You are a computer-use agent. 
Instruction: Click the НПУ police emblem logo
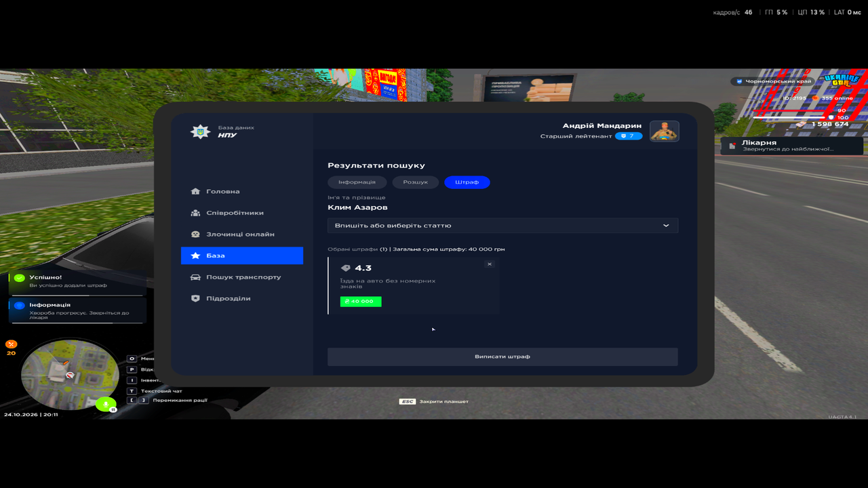[x=200, y=131]
